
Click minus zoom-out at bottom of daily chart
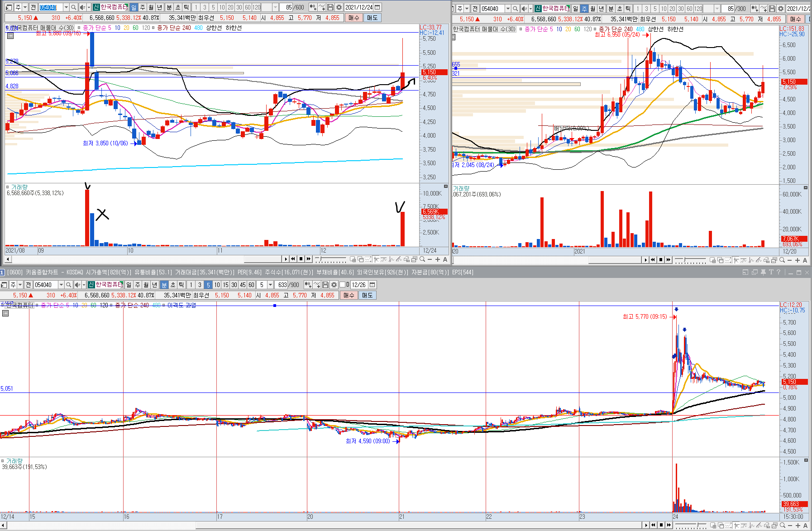click(x=430, y=259)
